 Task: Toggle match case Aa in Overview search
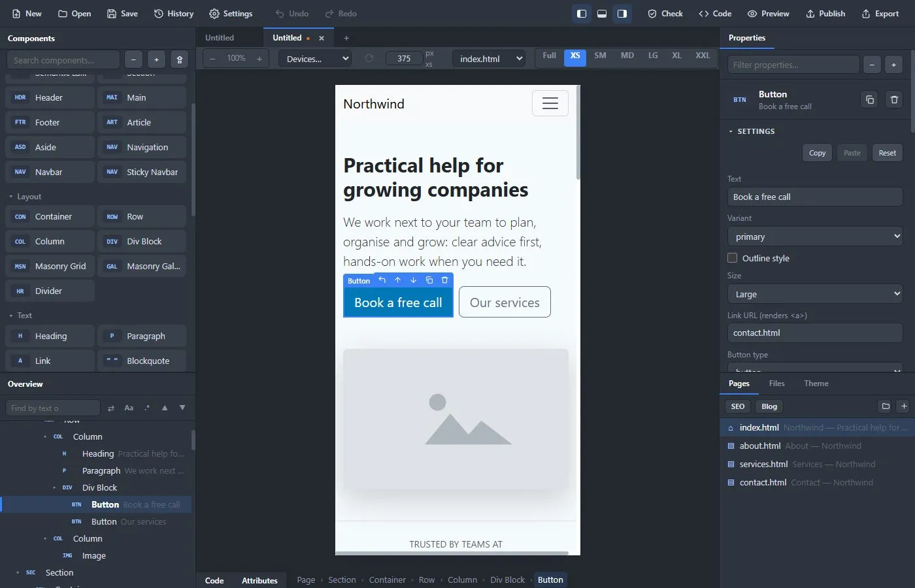pos(129,408)
